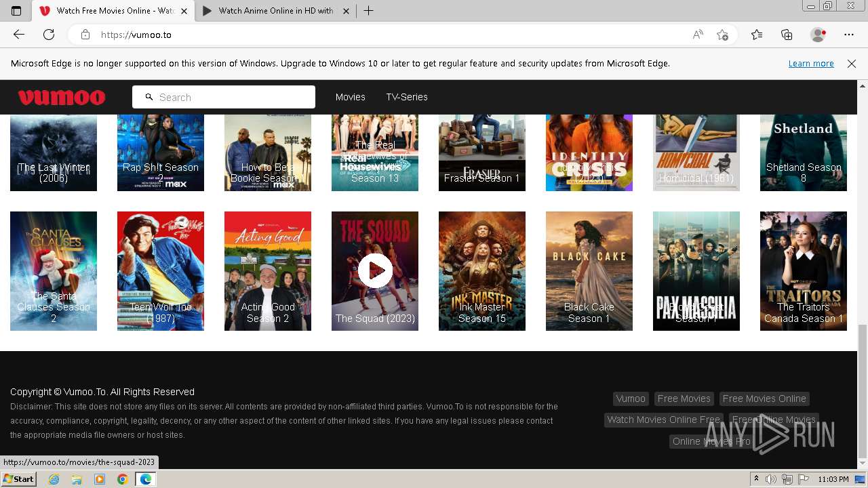Close the Watch Anime Online tab

(346, 11)
